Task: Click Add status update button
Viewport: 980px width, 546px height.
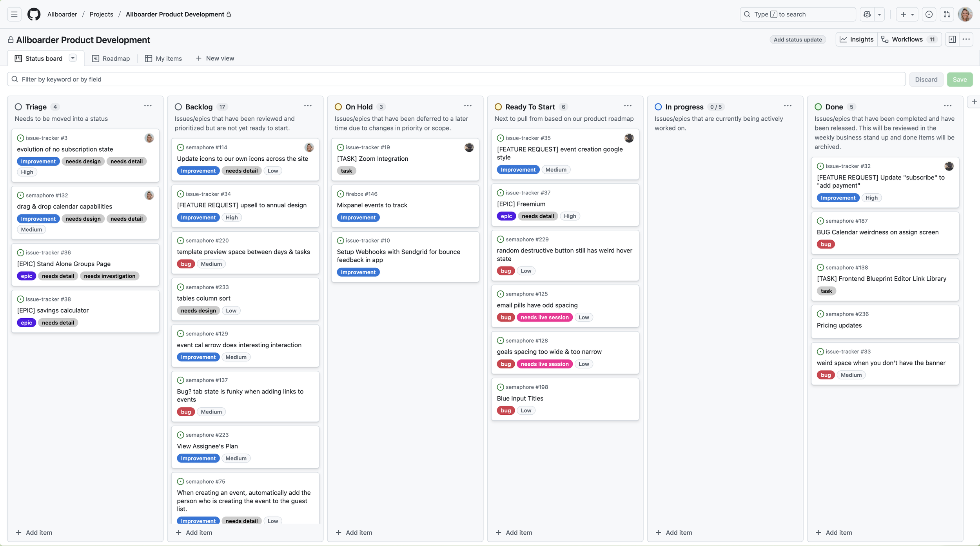Action: (x=797, y=40)
